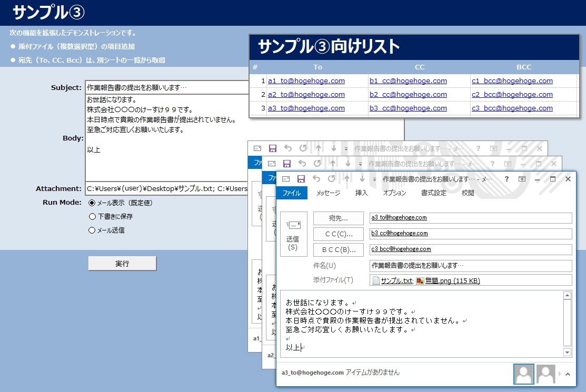The image size is (586, 392).
Task: Click the 宛先... button
Action: [x=338, y=218]
